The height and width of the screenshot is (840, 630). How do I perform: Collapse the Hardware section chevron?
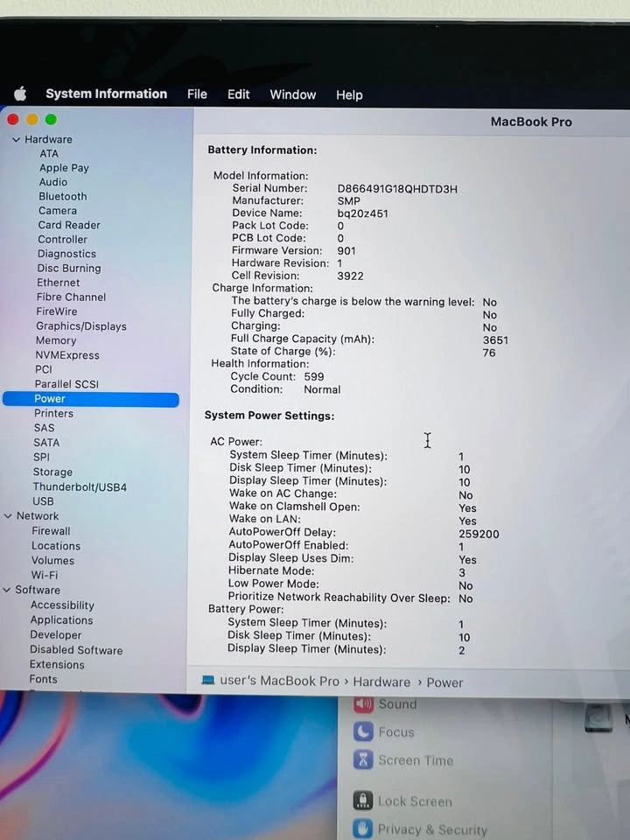click(x=16, y=139)
